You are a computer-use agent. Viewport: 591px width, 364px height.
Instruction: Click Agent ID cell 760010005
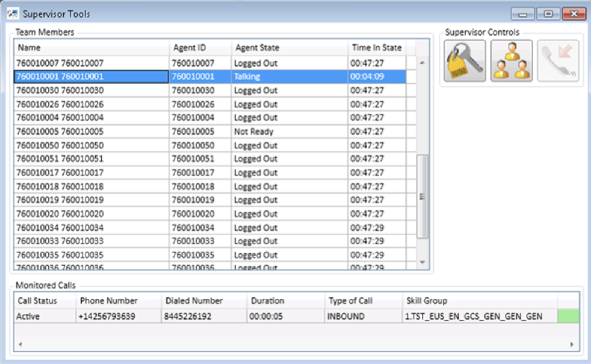[200, 131]
